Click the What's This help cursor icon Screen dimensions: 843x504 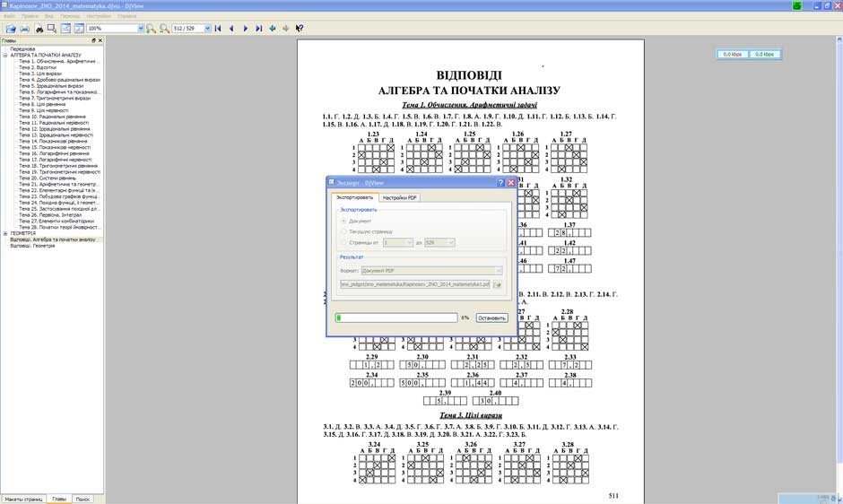(300, 29)
